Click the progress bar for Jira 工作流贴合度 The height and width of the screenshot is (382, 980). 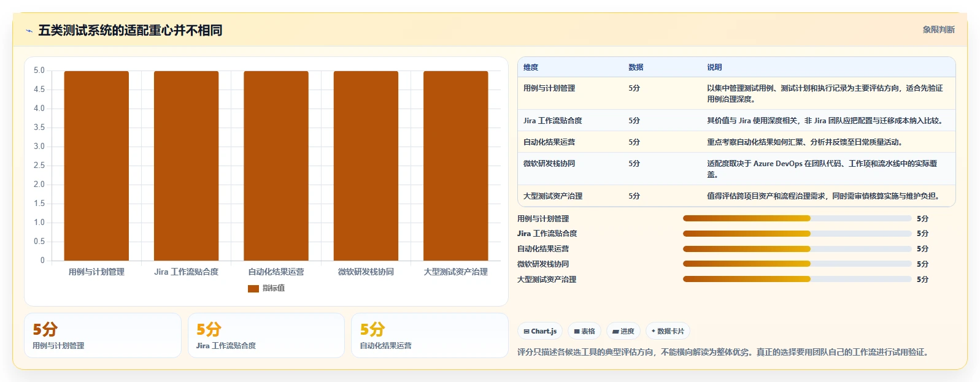click(x=797, y=234)
